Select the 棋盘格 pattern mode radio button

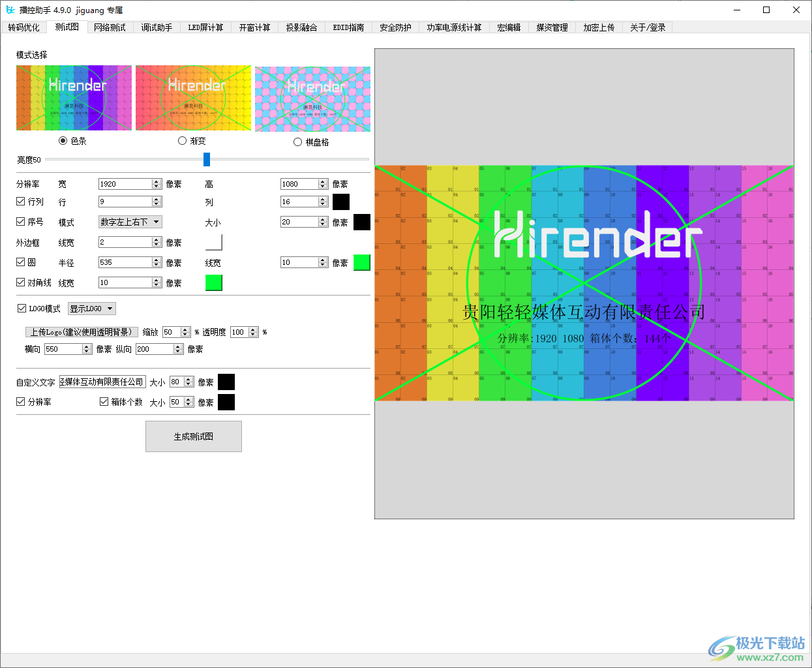point(297,142)
